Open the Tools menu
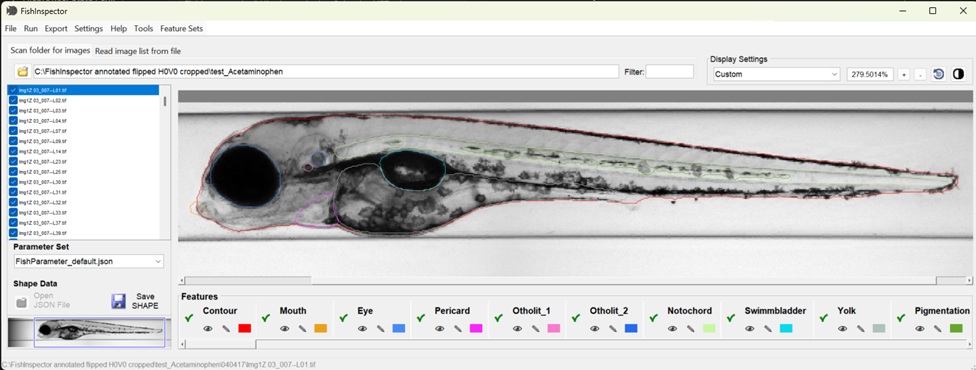976x370 pixels. (143, 29)
